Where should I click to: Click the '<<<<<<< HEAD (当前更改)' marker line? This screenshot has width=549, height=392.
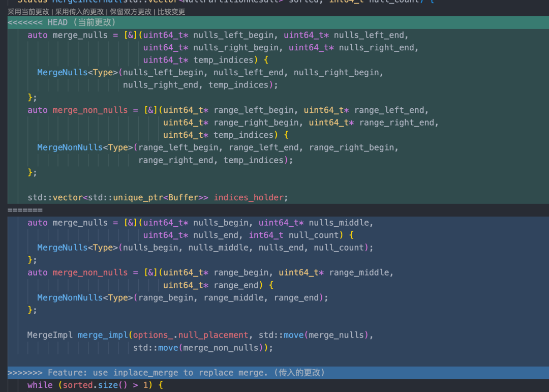[279, 22]
